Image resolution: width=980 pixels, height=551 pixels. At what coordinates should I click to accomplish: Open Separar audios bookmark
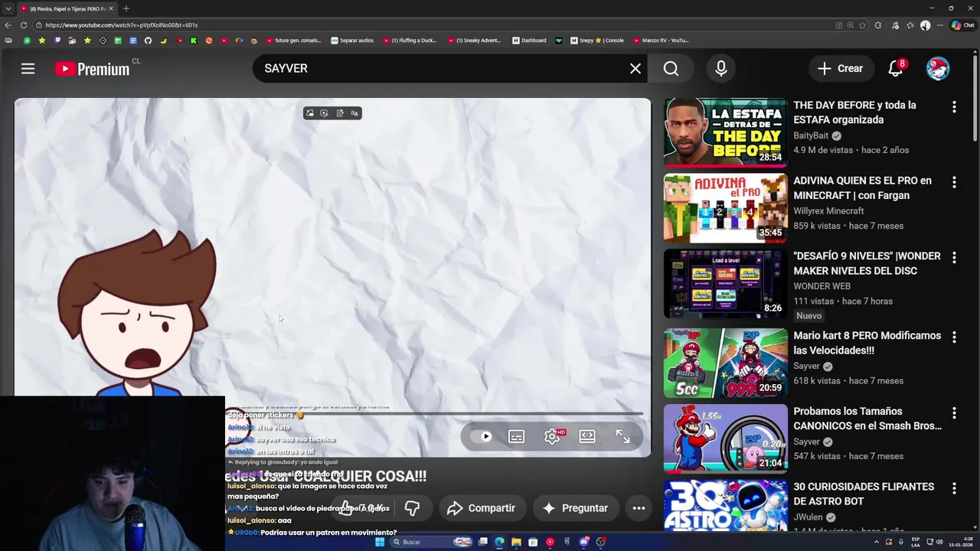[x=352, y=41]
